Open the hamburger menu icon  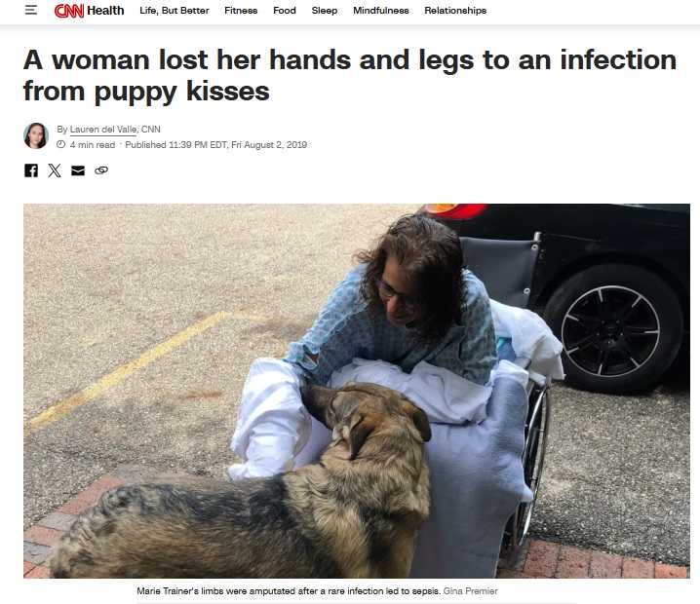(31, 10)
